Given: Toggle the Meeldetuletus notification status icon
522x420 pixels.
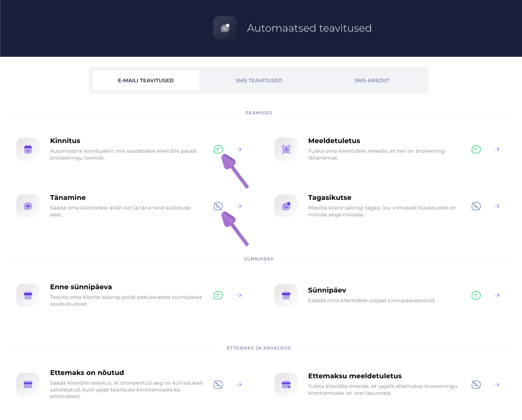Looking at the screenshot, I should pos(476,149).
